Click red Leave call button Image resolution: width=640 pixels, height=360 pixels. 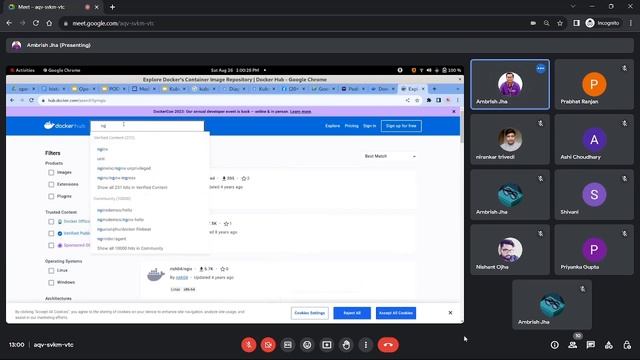[x=388, y=345]
